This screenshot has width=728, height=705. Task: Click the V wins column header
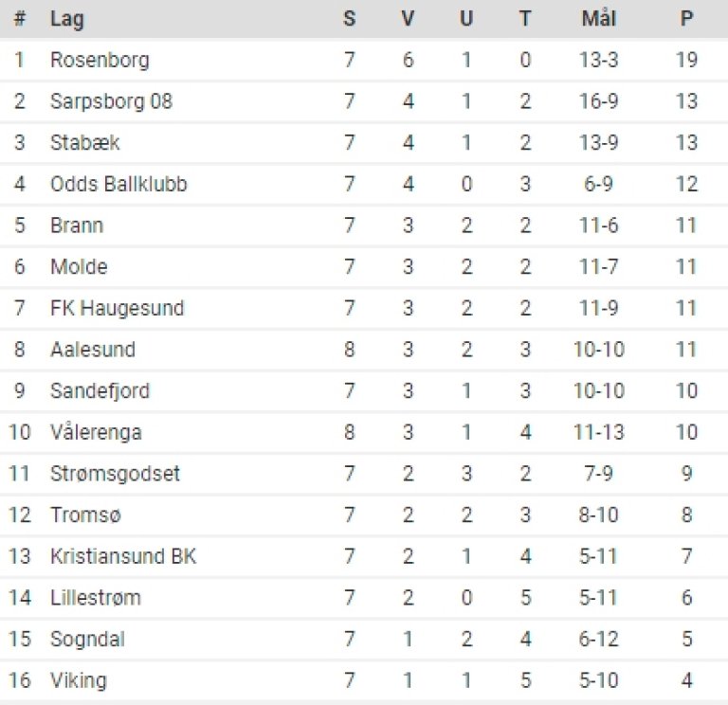point(408,18)
